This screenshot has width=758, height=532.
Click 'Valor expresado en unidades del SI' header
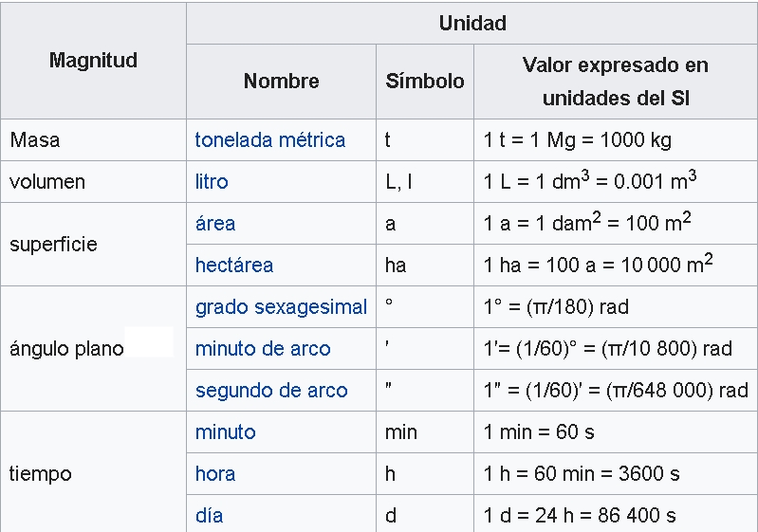615,82
